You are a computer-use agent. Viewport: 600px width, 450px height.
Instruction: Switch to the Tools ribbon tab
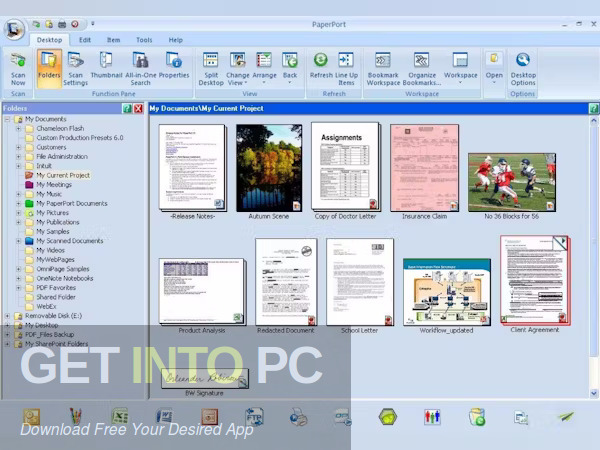[x=144, y=40]
